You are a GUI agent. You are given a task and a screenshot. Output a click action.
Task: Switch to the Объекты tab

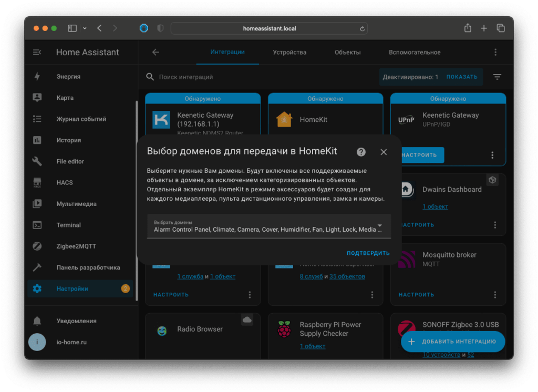click(x=348, y=52)
